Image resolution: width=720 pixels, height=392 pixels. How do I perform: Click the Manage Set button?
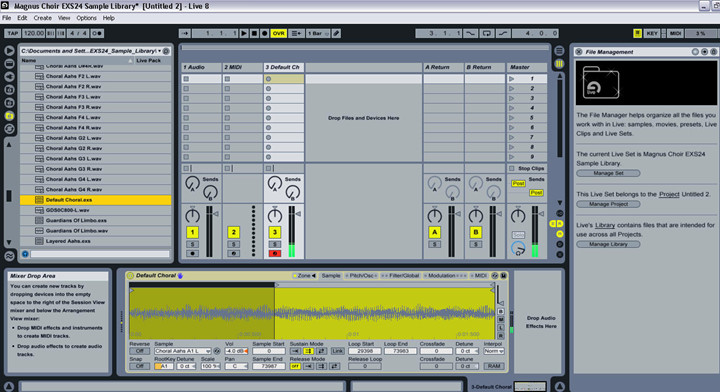608,173
